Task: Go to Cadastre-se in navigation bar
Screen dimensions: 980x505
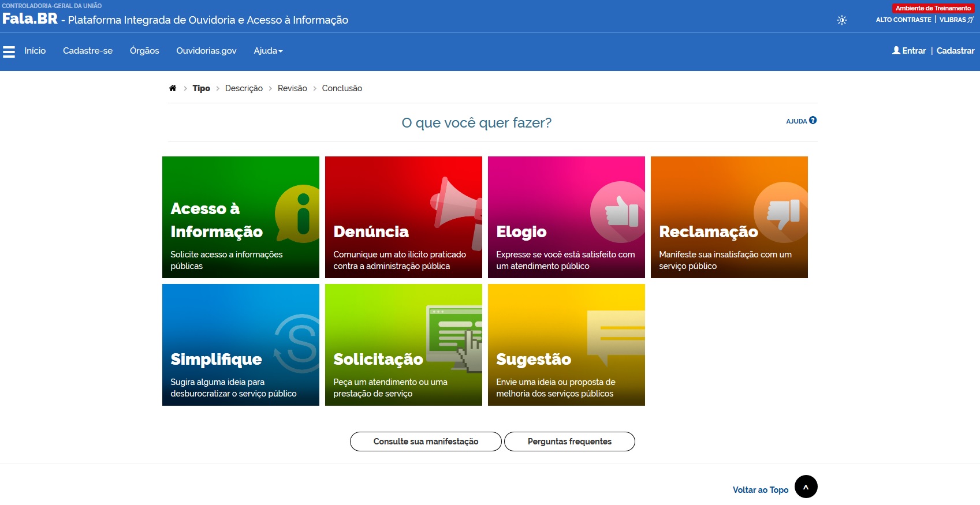Action: [88, 51]
